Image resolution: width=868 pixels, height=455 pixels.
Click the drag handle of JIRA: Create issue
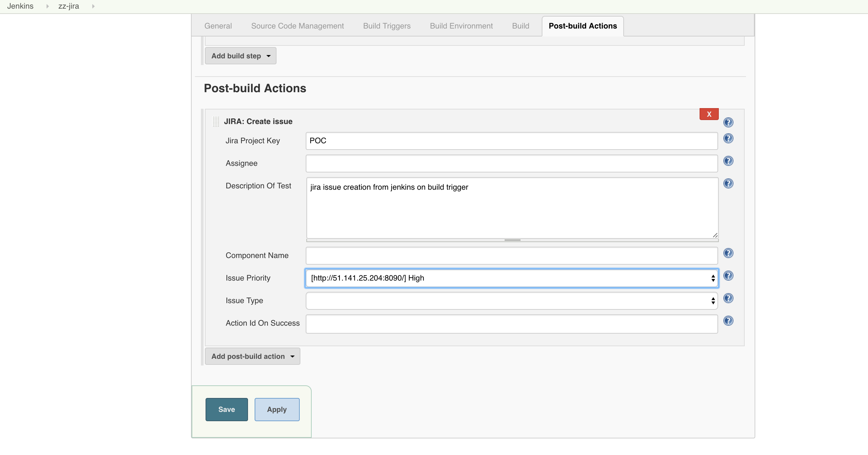[216, 121]
